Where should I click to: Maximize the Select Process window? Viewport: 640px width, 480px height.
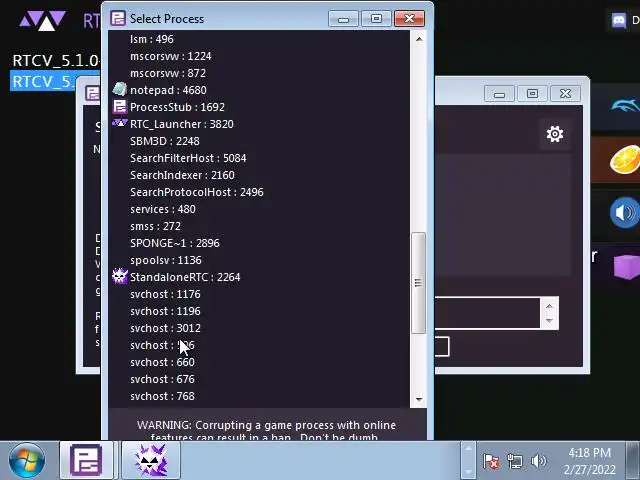[376, 19]
